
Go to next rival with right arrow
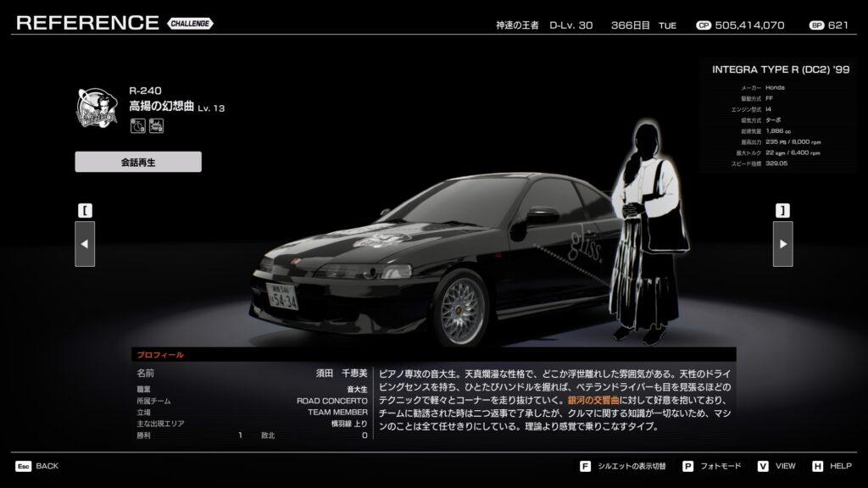click(x=782, y=244)
